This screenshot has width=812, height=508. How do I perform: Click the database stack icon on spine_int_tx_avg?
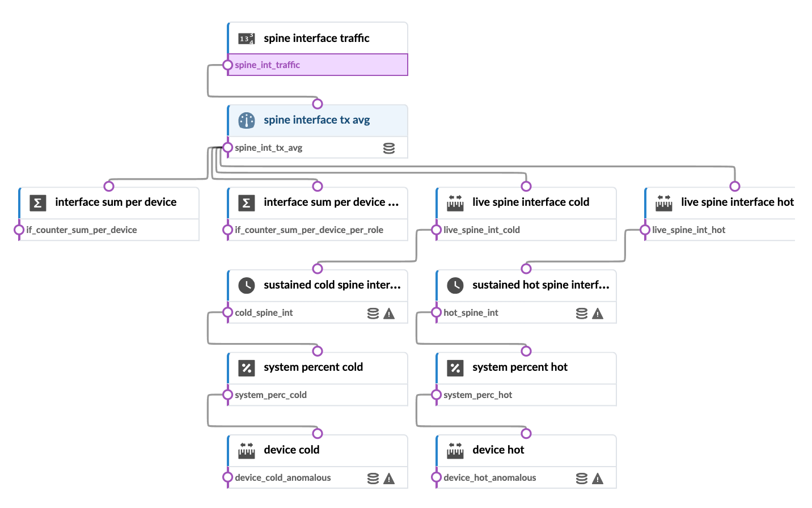[389, 149]
